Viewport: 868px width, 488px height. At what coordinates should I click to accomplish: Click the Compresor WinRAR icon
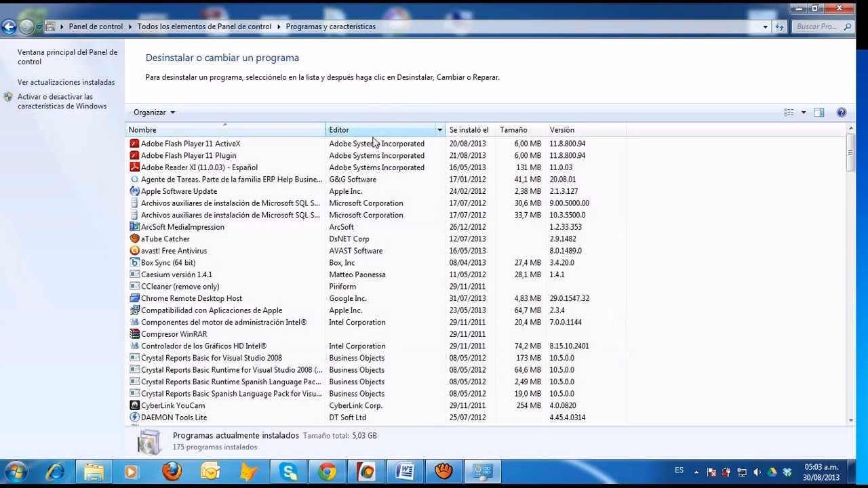pyautogui.click(x=134, y=334)
